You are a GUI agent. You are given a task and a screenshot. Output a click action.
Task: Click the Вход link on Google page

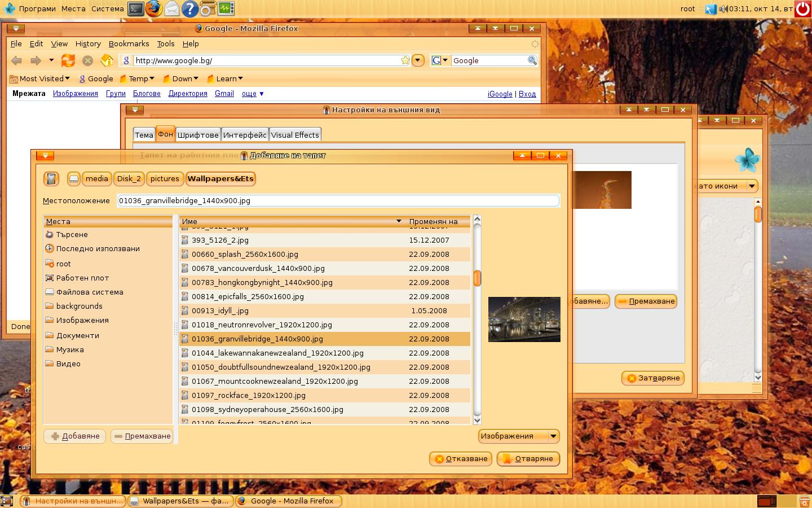click(x=527, y=94)
